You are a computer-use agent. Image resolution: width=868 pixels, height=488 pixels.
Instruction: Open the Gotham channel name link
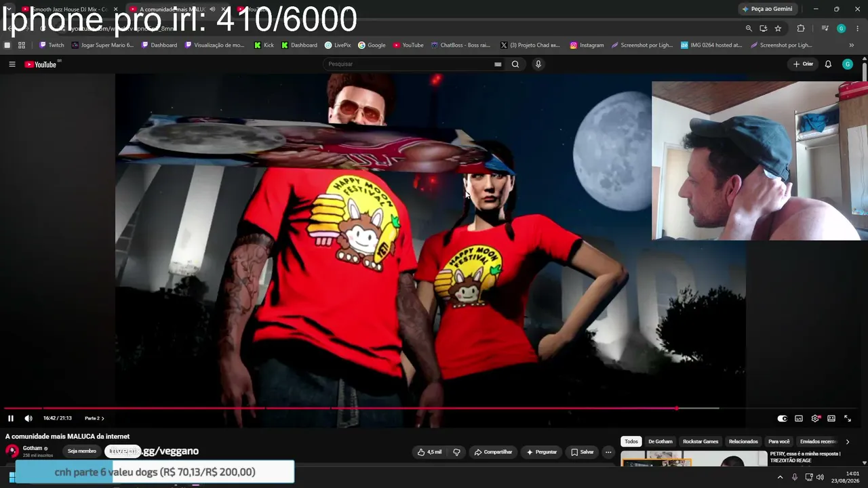(x=33, y=448)
